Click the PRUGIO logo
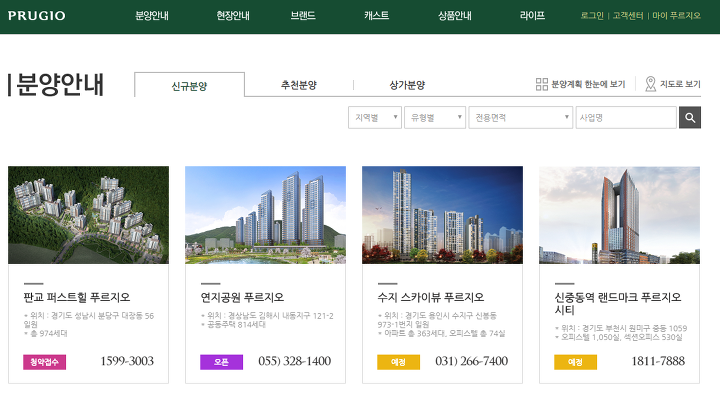The width and height of the screenshot is (720, 393). point(37,16)
